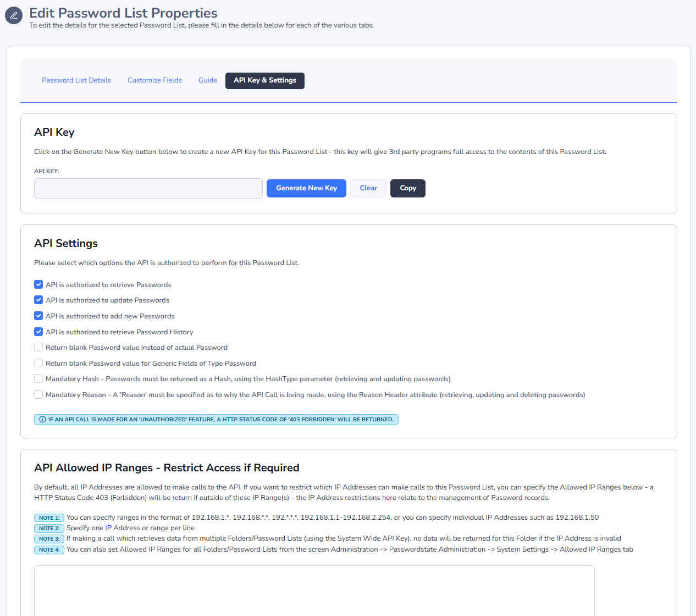Copy the API key
The width and height of the screenshot is (696, 616).
[x=407, y=188]
